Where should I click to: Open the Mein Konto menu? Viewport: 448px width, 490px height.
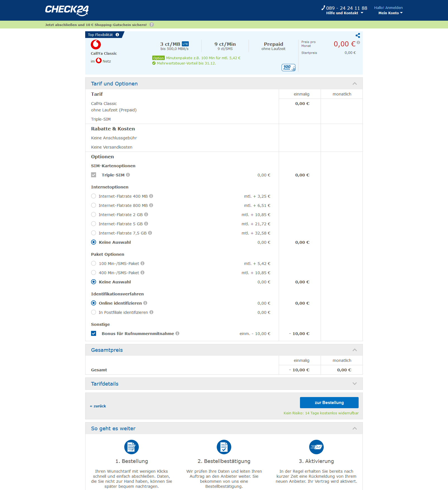pyautogui.click(x=390, y=13)
